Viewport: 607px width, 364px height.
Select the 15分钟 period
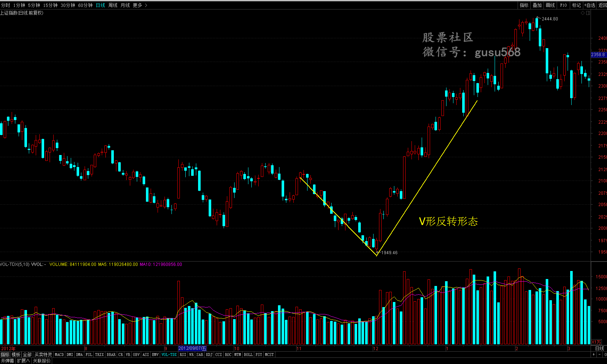click(x=50, y=5)
